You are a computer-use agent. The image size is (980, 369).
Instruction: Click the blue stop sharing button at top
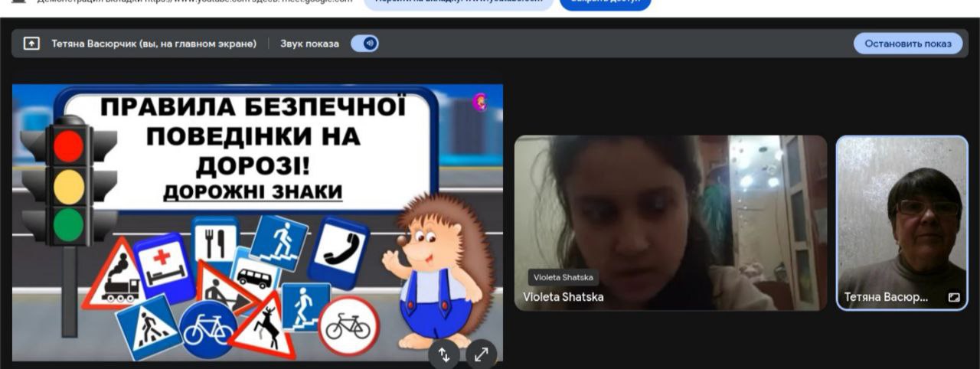(605, 2)
